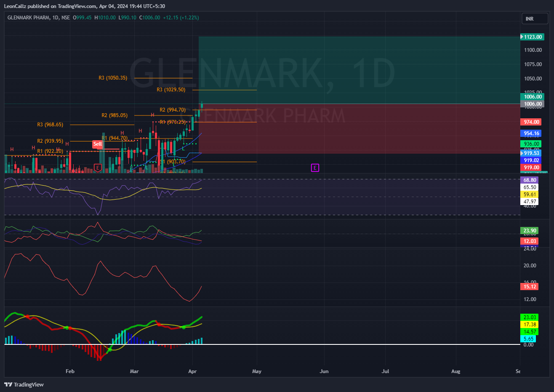Click the white 65.50 value label
Screen dimensions: 554x392
[x=530, y=187]
